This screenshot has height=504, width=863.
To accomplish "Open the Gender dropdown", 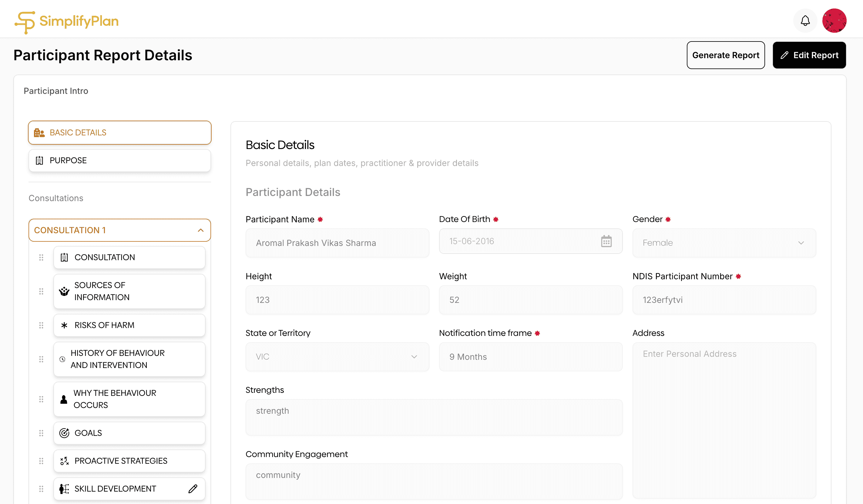I will (x=724, y=243).
